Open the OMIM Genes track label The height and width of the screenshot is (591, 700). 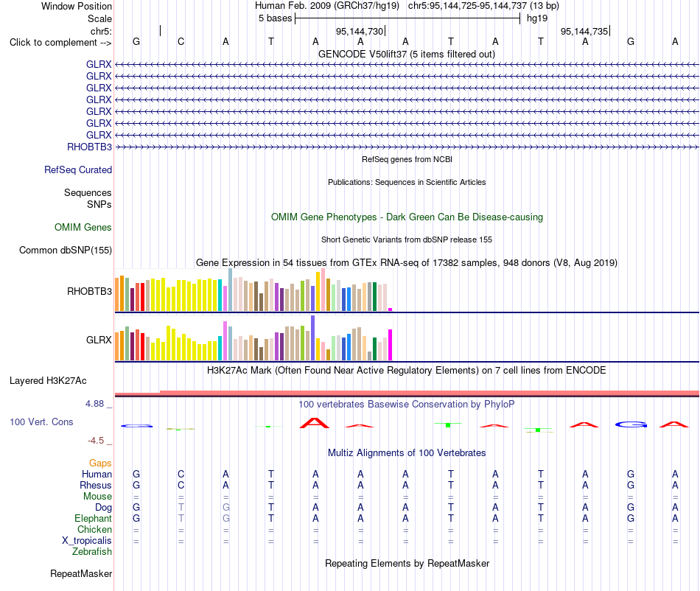(83, 227)
